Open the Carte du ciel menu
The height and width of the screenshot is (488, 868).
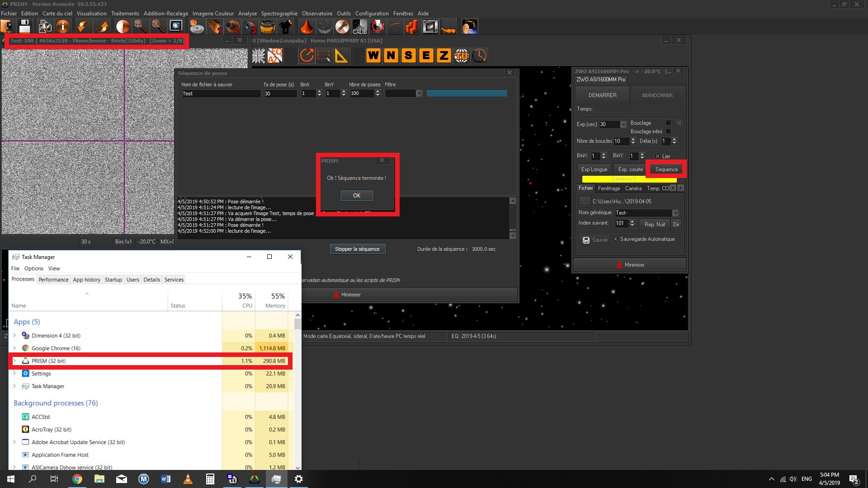click(57, 14)
